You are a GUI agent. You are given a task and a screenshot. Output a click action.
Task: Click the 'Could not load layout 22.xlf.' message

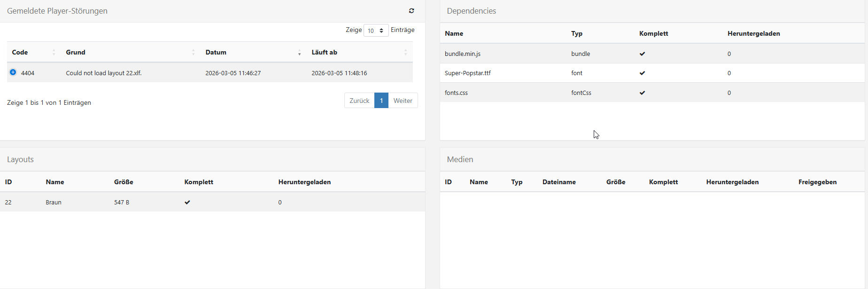point(104,73)
